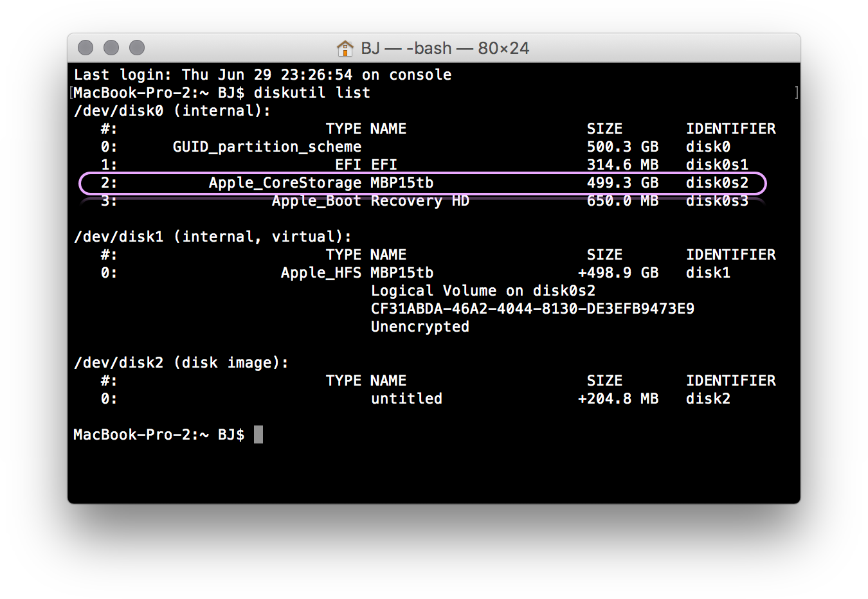Screen dimensions: 868x599
Task: Click the 'disk0' identifier in row 0
Action: point(708,147)
